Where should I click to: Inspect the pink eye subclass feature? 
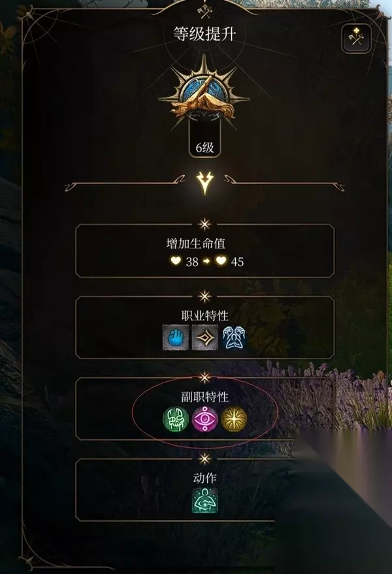[204, 419]
